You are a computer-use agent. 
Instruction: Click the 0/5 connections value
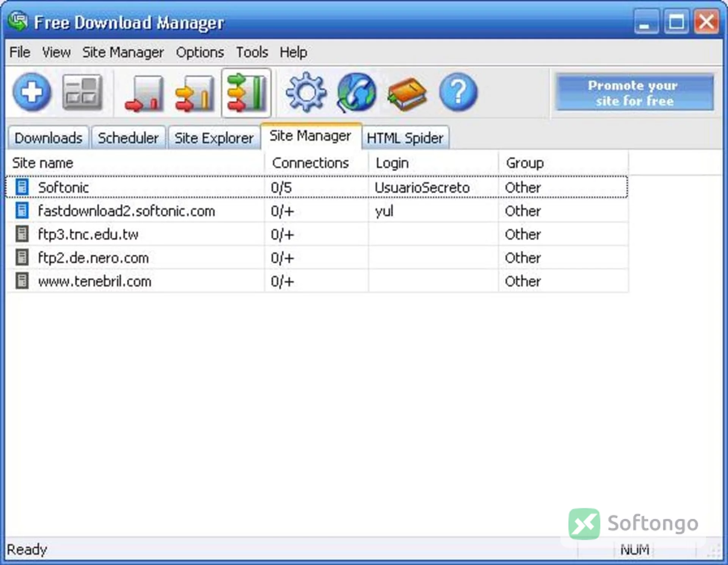coord(281,187)
